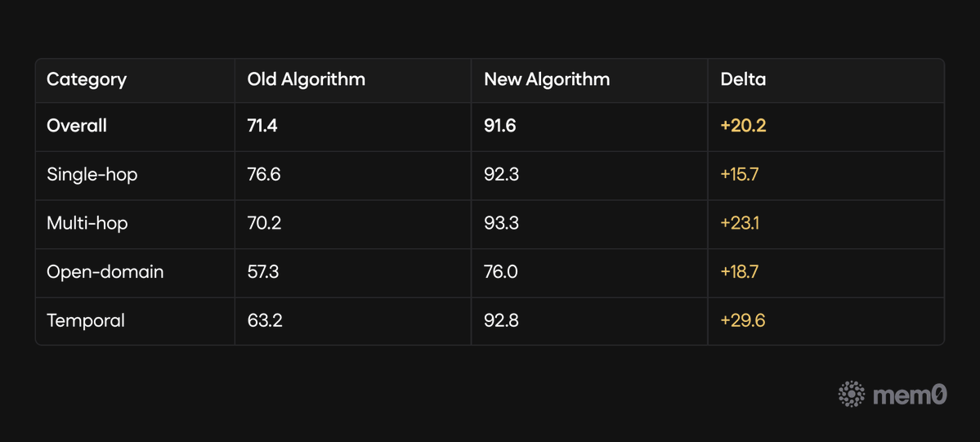The height and width of the screenshot is (442, 980).
Task: Click the Overall new score 91.6
Action: pos(499,126)
